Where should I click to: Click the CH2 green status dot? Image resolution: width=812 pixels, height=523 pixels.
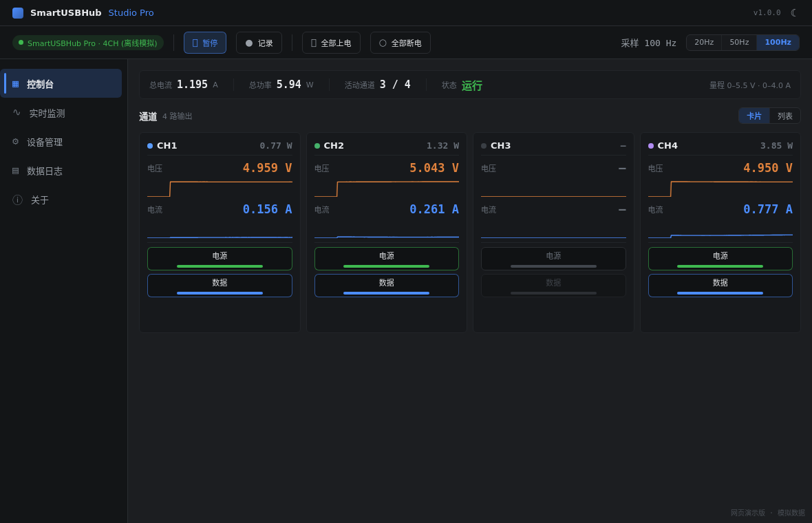(x=317, y=146)
